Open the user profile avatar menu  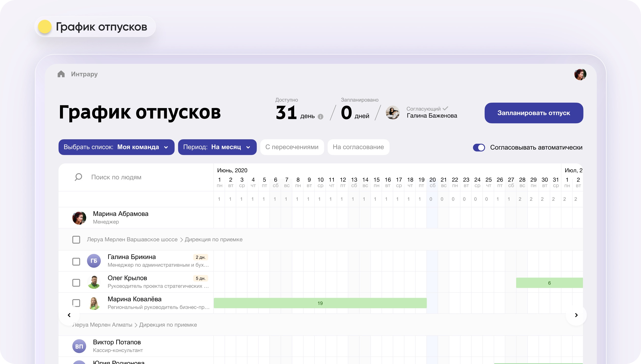tap(580, 74)
